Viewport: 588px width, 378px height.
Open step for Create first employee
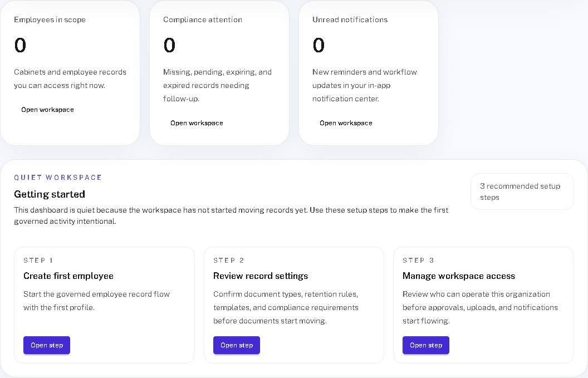46,345
